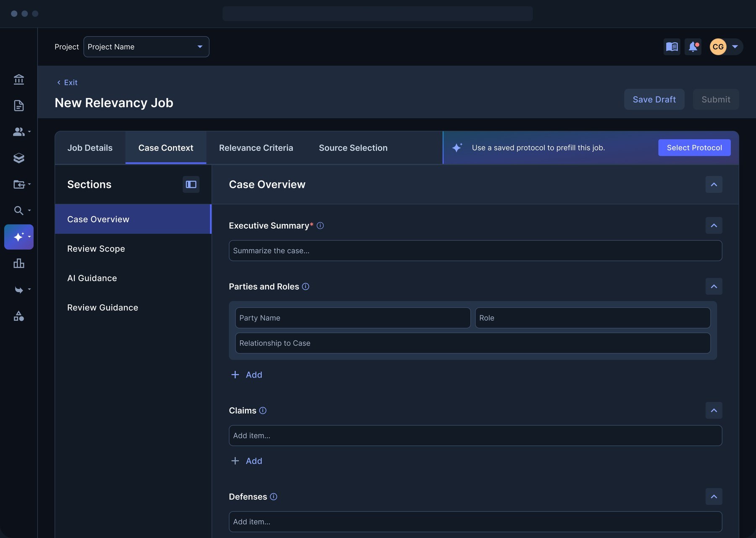The image size is (756, 538).
Task: Open the notifications bell
Action: [693, 47]
